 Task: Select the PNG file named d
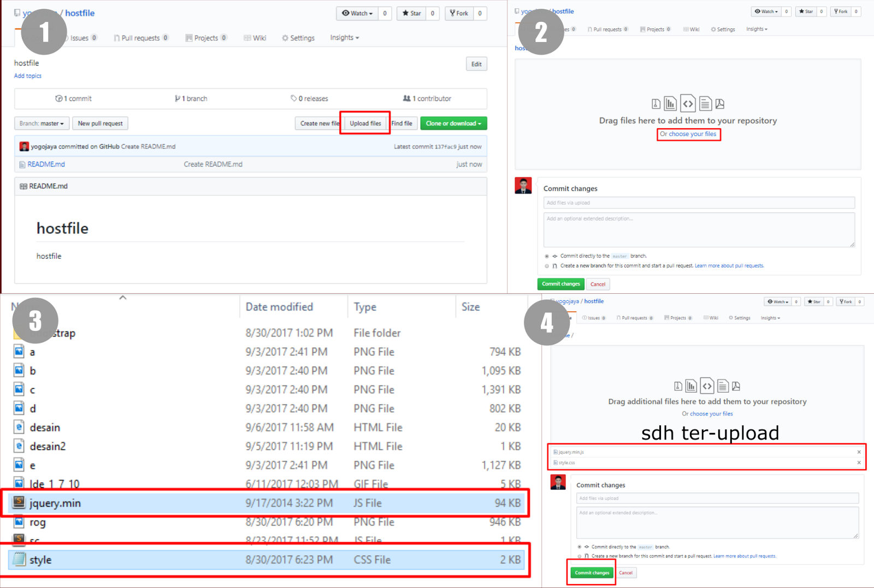click(267, 408)
